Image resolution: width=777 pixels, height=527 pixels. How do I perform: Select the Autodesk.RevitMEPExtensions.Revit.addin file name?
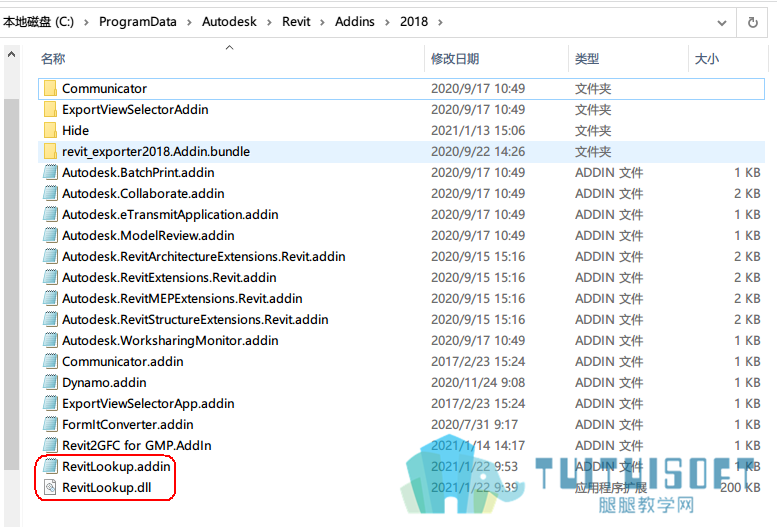(x=182, y=298)
